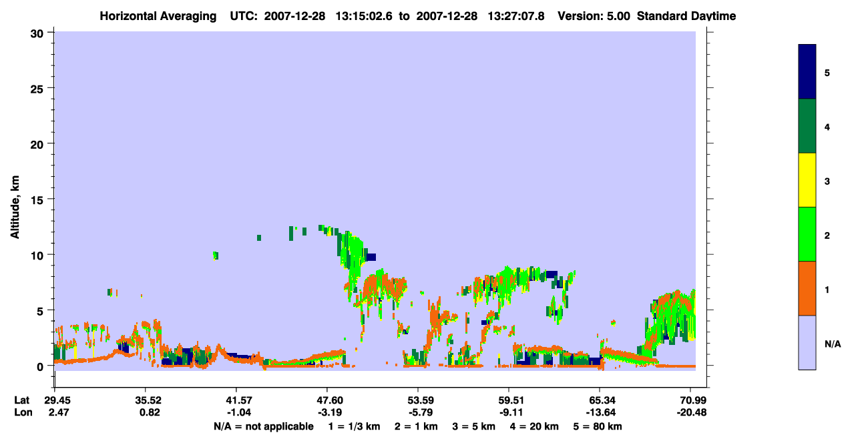The height and width of the screenshot is (445, 868).
Task: Click the lavender N/A colorbar segment
Action: coord(807,342)
